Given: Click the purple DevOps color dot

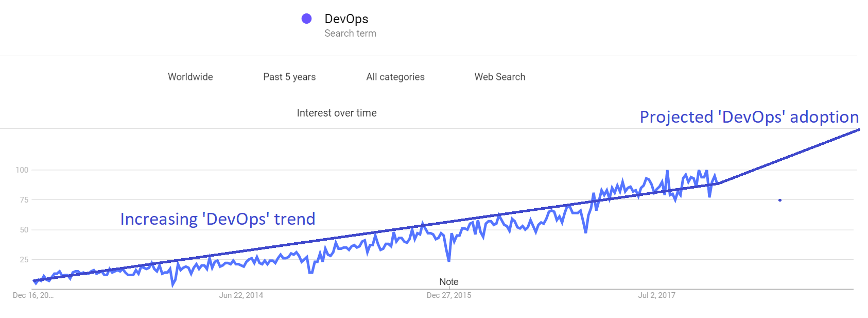Looking at the screenshot, I should point(306,19).
